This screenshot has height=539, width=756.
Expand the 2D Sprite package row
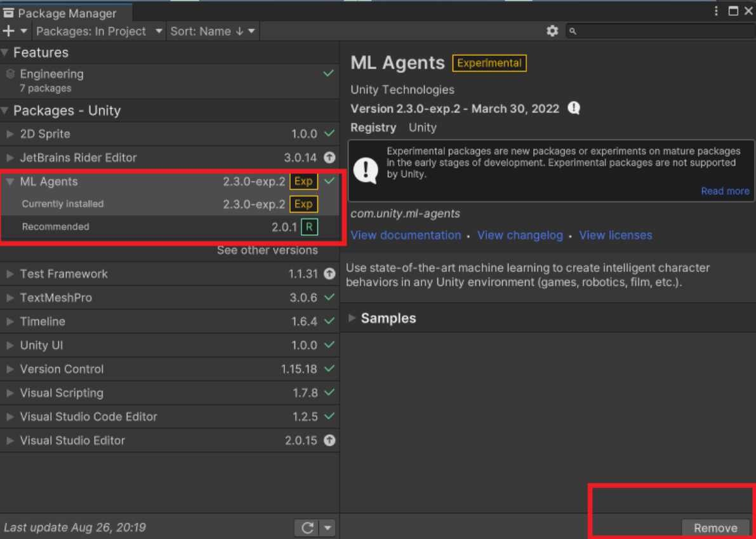(10, 133)
